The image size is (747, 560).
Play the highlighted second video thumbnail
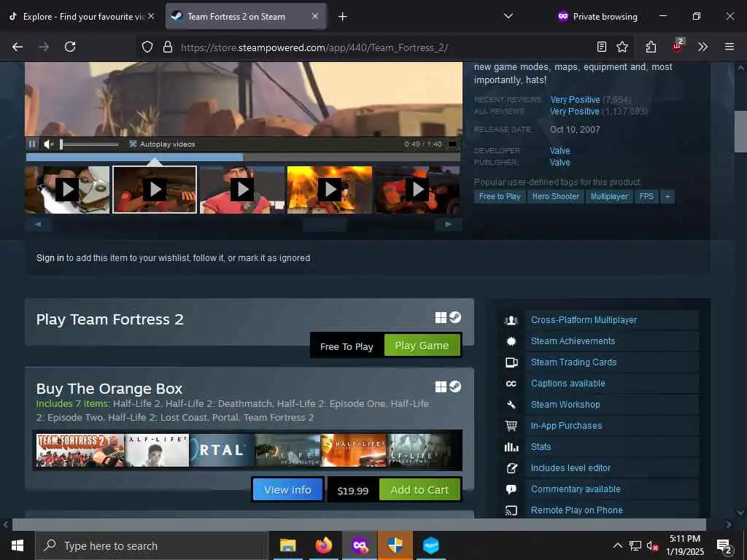[x=155, y=190]
